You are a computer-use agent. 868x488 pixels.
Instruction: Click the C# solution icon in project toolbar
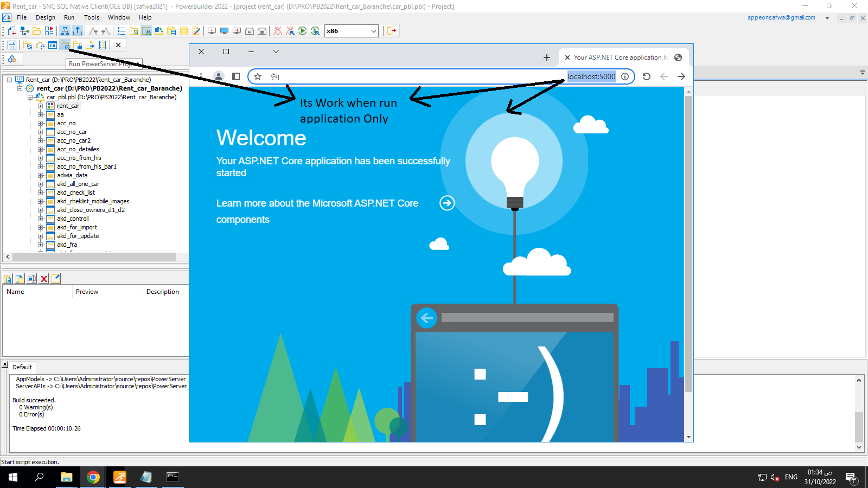point(53,45)
